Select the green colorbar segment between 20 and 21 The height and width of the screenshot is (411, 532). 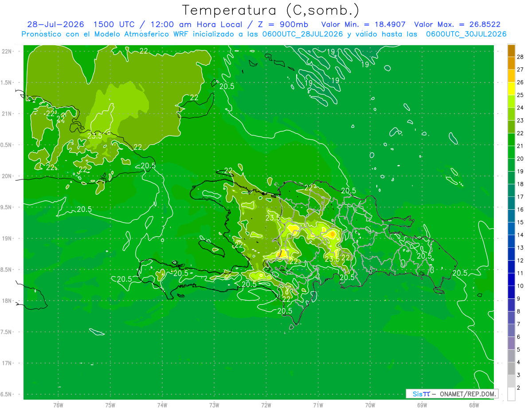(511, 152)
